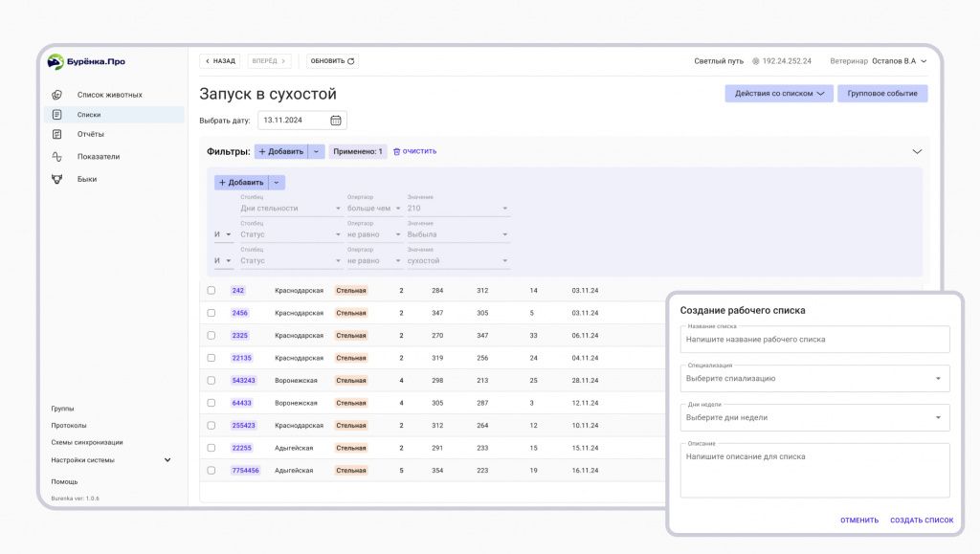
Task: Open Выбыла value dropdown
Action: [x=457, y=234]
